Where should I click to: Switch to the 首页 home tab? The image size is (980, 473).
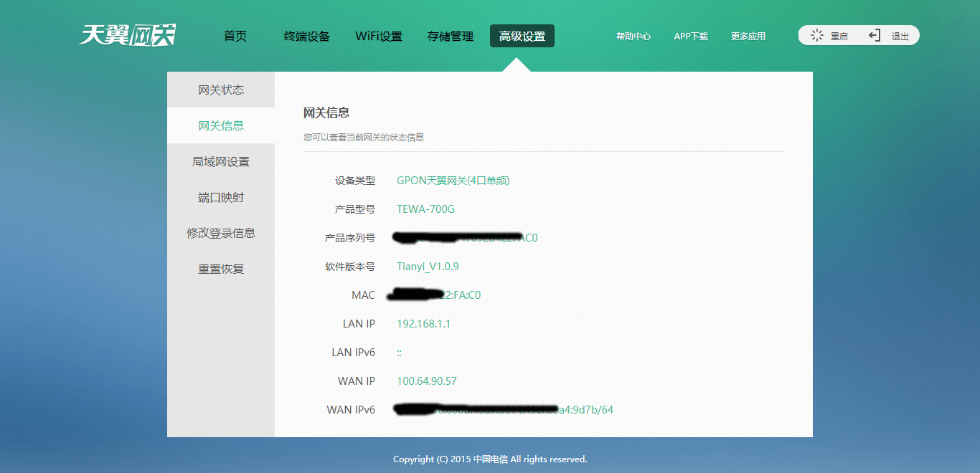coord(235,35)
